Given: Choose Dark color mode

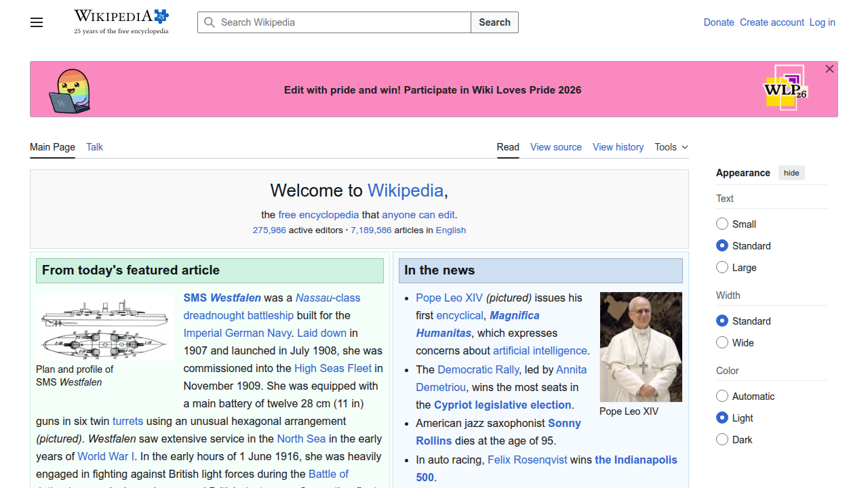Looking at the screenshot, I should 722,439.
